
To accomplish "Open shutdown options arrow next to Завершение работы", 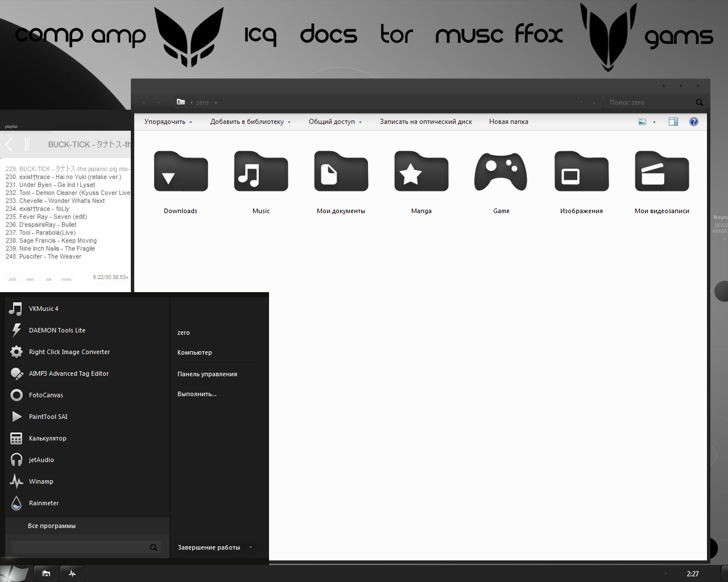I will point(251,547).
